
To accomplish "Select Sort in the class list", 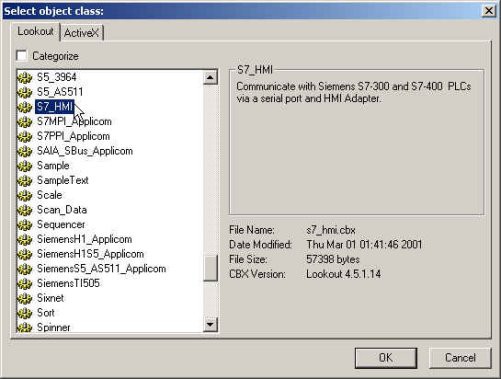I will pyautogui.click(x=46, y=312).
